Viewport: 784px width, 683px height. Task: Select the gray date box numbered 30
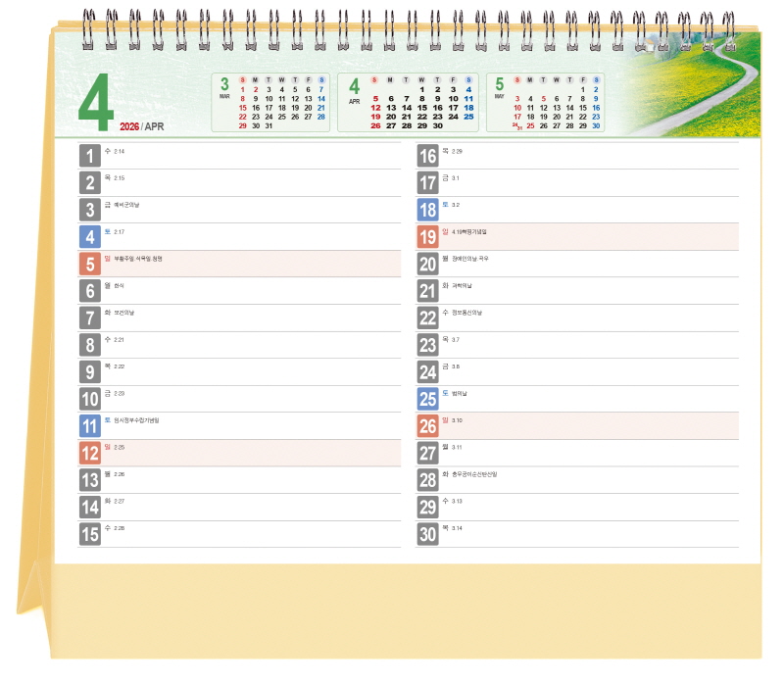[x=427, y=533]
